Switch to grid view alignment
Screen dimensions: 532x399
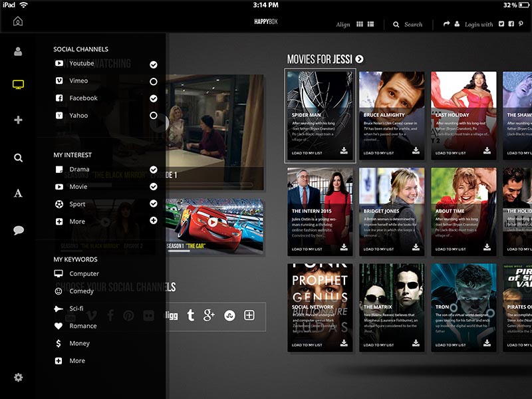pyautogui.click(x=360, y=25)
